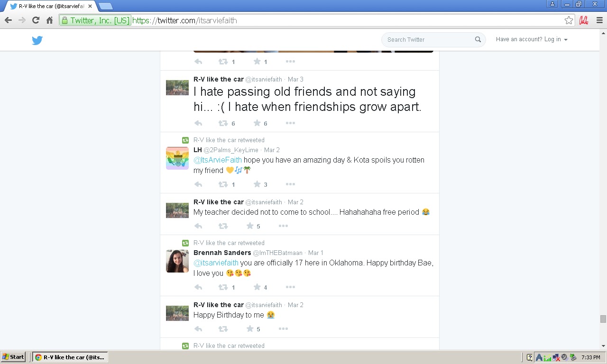Image resolution: width=607 pixels, height=364 pixels.
Task: Open more options on 'Happy Birthday to me' tweet
Action: pos(283,329)
